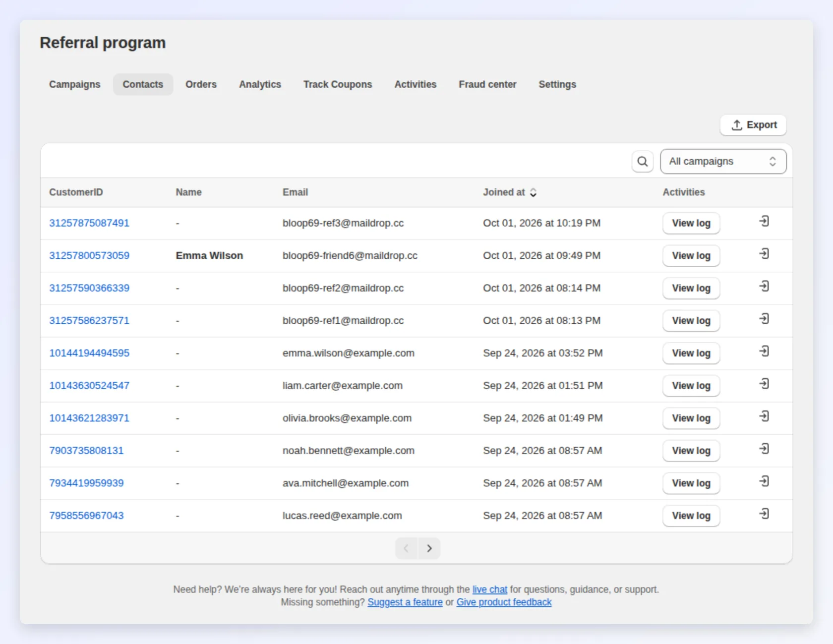The image size is (833, 644).
Task: Click arrow icon in olivia.brooks@example.com row
Action: (764, 416)
